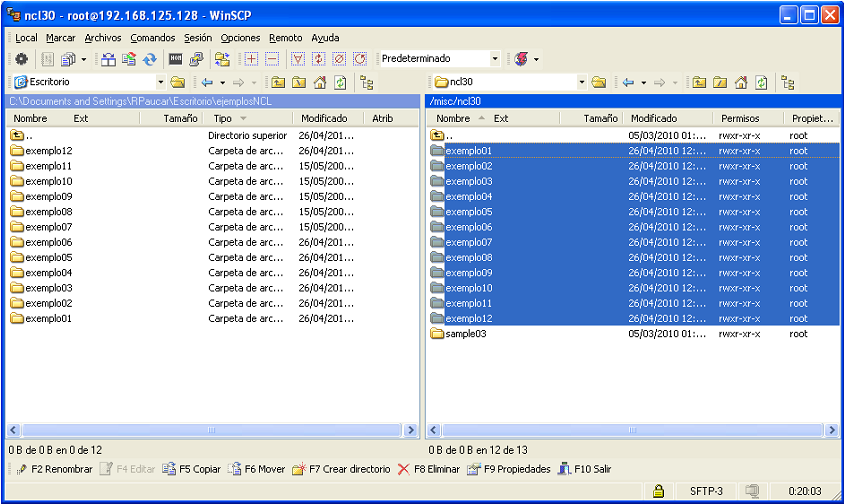The width and height of the screenshot is (844, 504).
Task: Click F2 Renombrar button
Action: click(54, 469)
